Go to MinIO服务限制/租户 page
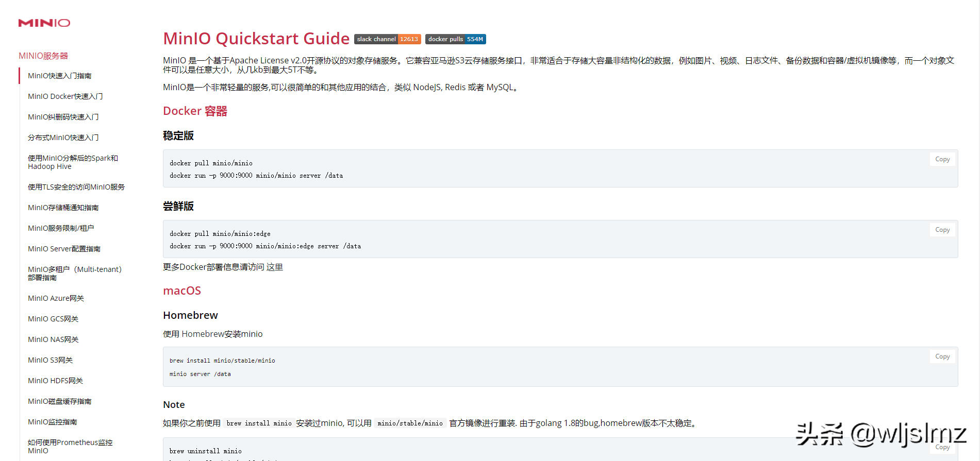Viewport: 980px width, 461px height. (61, 228)
